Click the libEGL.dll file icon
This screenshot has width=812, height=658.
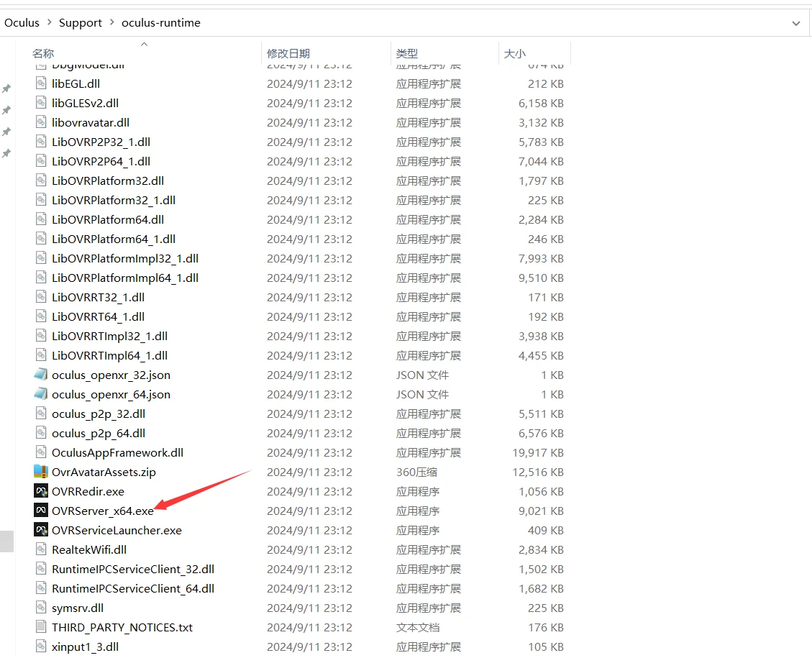(41, 83)
